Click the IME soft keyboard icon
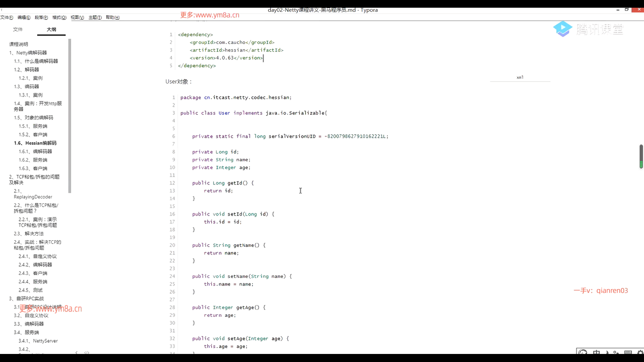The image size is (644, 362). (628, 352)
